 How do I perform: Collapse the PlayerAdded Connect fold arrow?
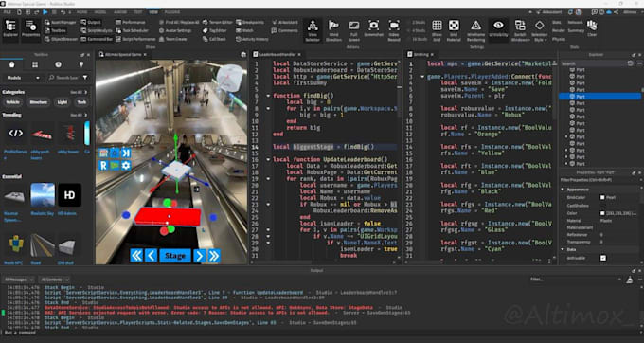[x=422, y=77]
